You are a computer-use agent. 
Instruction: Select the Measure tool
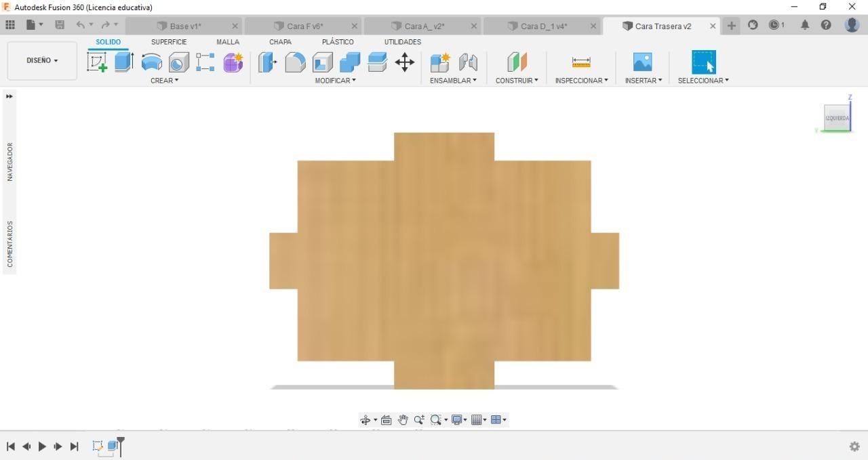point(581,62)
